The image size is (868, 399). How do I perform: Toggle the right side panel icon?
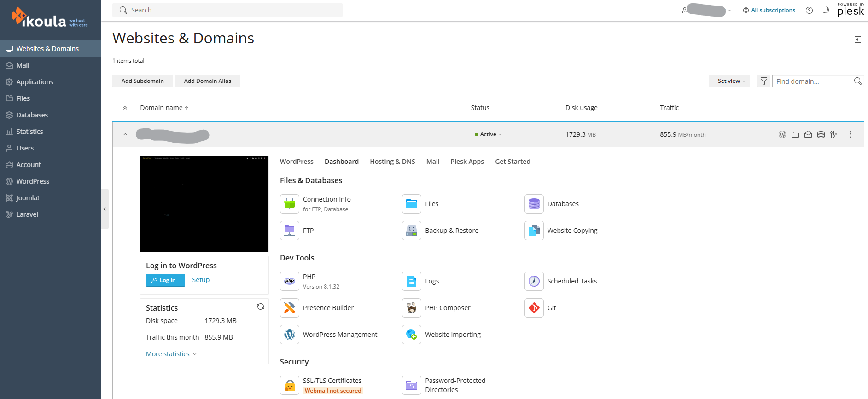pos(858,40)
